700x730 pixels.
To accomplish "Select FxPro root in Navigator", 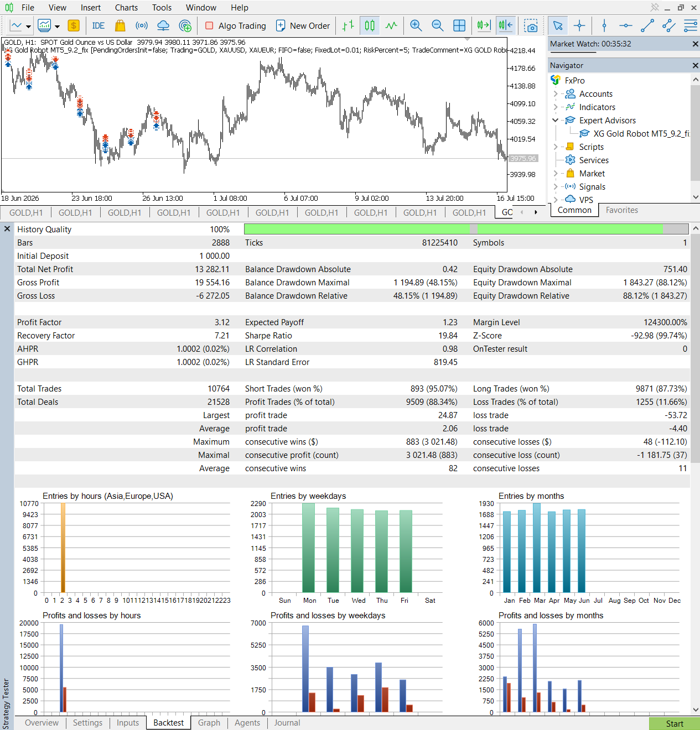I will pos(574,81).
